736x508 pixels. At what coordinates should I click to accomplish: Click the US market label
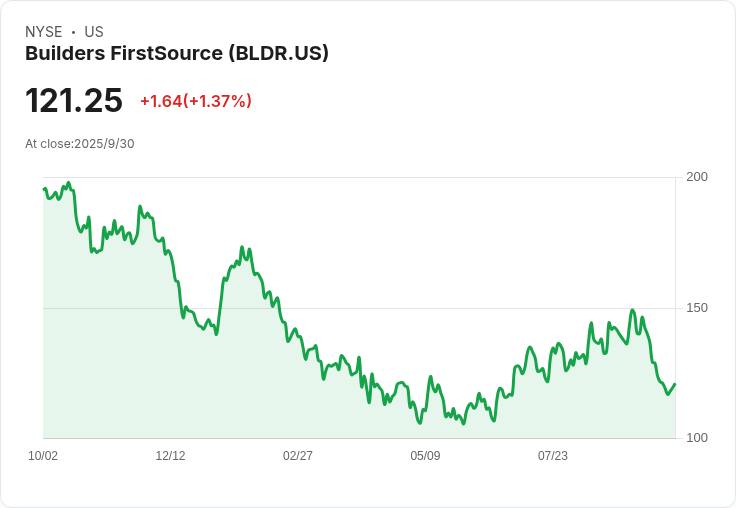[x=94, y=32]
